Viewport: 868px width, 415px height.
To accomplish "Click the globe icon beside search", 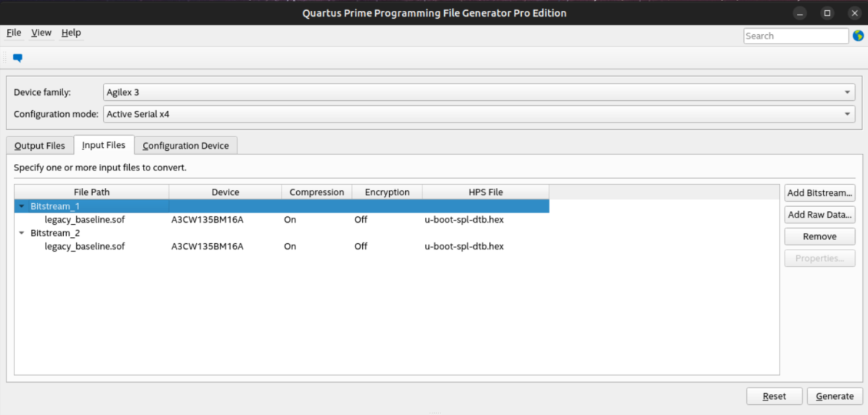I will click(x=858, y=36).
